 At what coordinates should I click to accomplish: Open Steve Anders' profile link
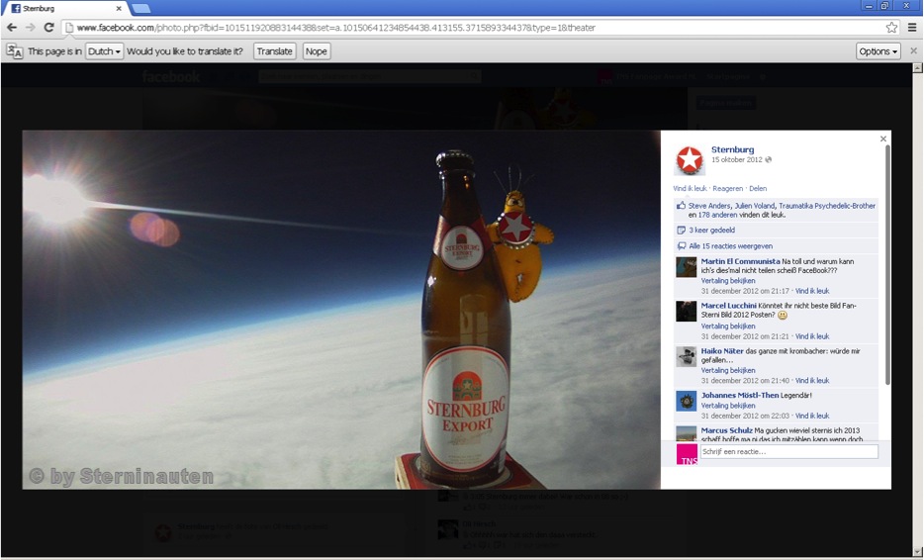coord(709,206)
